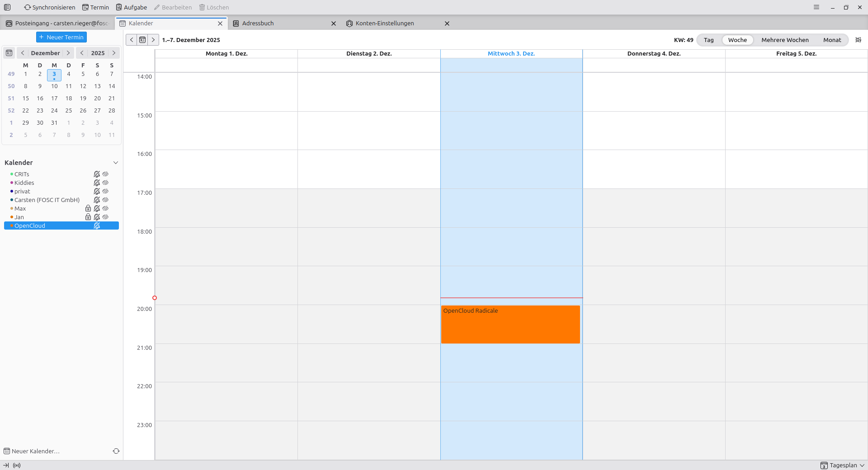Click the Synchronisieren toolbar icon
The width and height of the screenshot is (868, 470).
coord(28,7)
